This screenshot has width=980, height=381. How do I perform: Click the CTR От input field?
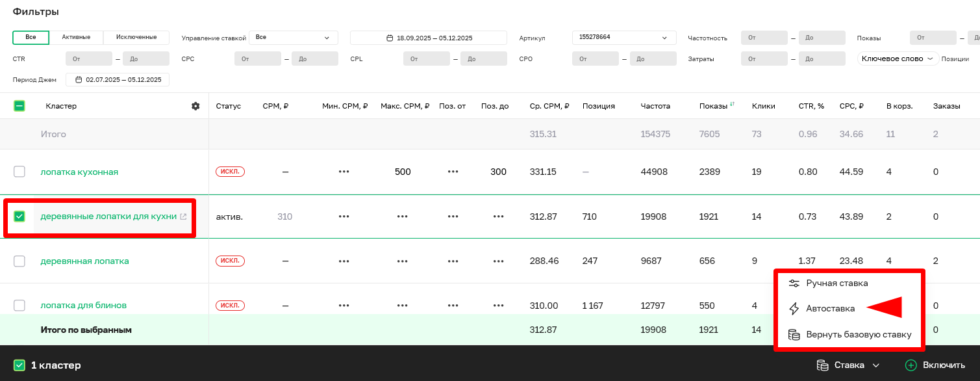pyautogui.click(x=89, y=59)
